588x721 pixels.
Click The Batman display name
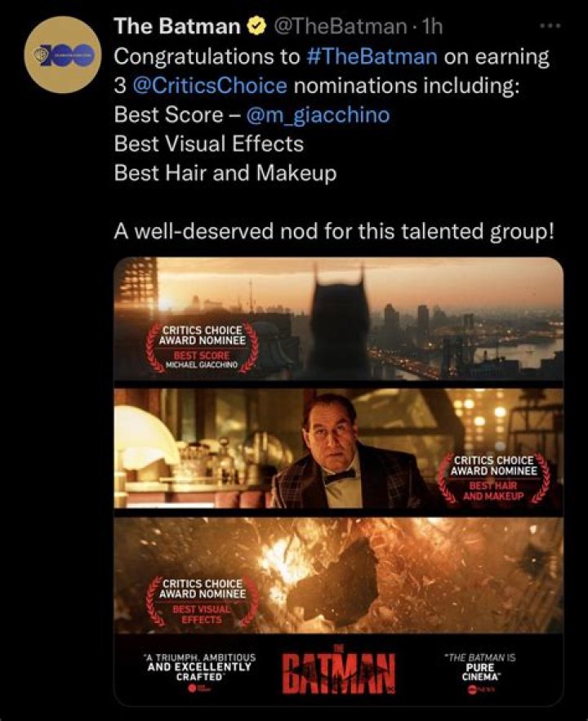177,26
